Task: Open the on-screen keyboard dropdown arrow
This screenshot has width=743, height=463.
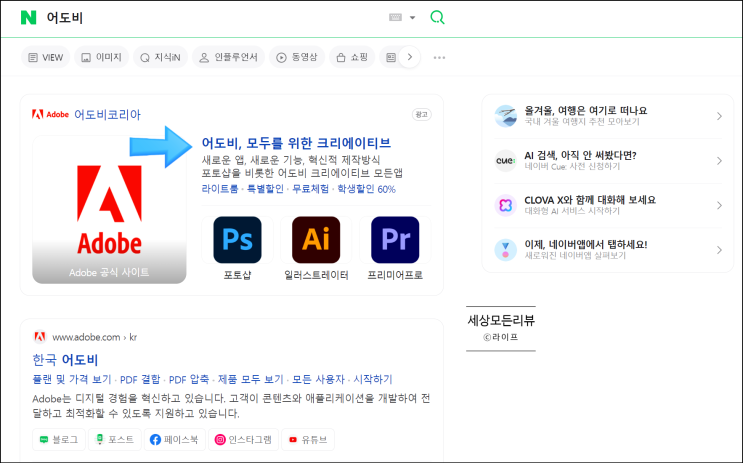Action: 412,18
